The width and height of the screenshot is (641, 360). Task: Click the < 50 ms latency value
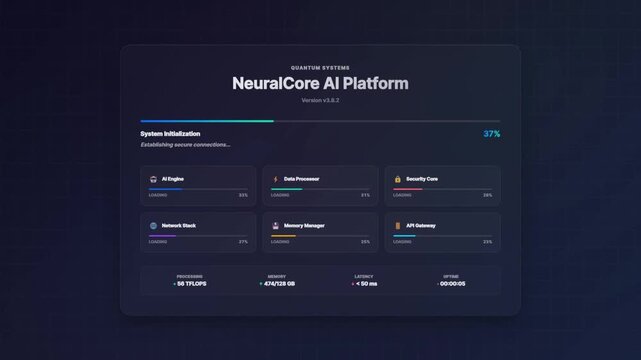(366, 284)
